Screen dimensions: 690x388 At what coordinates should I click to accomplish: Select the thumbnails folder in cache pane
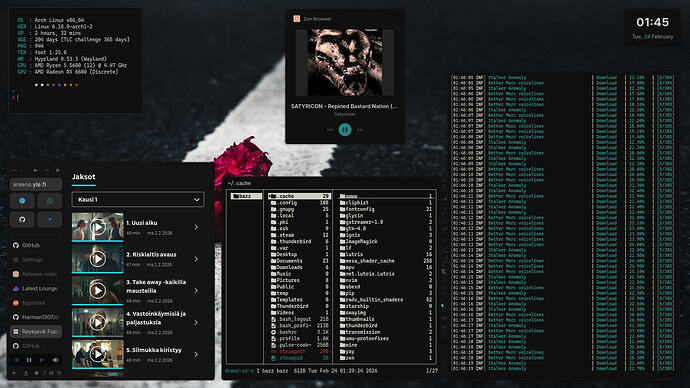tap(386, 319)
